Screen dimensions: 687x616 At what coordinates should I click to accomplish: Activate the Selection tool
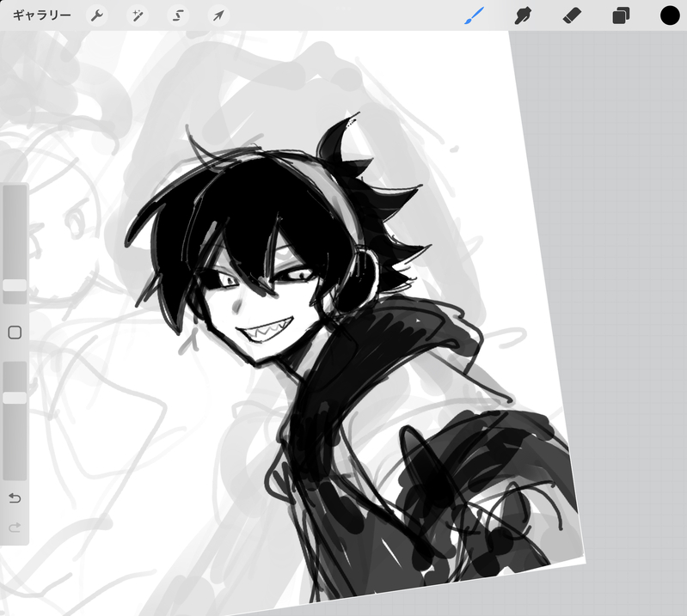pyautogui.click(x=178, y=16)
